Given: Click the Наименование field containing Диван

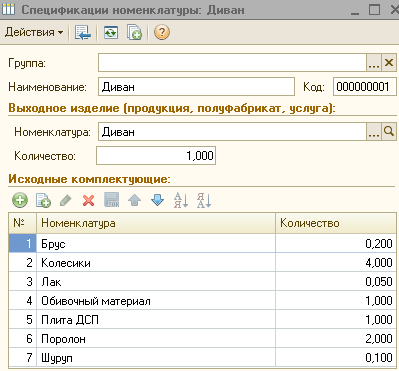Looking at the screenshot, I should click(196, 87).
